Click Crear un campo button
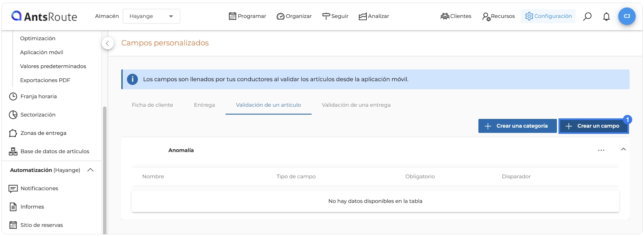Image resolution: width=644 pixels, height=237 pixels. (593, 126)
